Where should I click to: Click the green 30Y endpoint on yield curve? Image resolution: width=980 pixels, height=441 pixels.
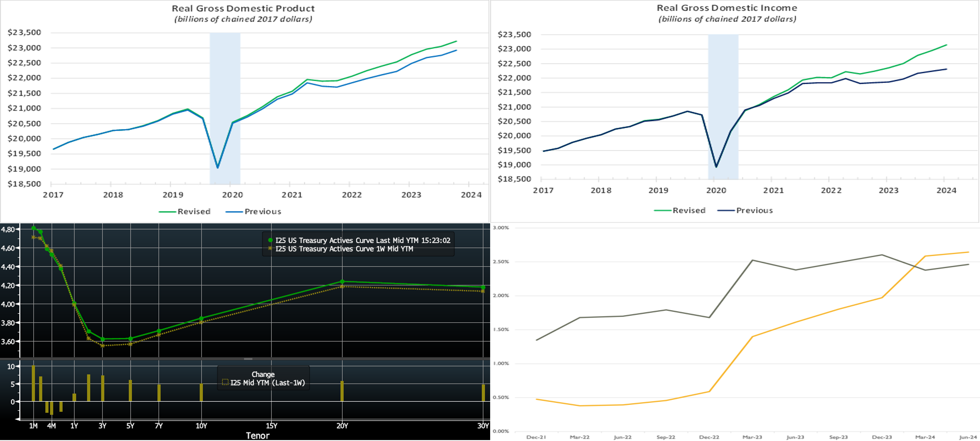click(483, 287)
